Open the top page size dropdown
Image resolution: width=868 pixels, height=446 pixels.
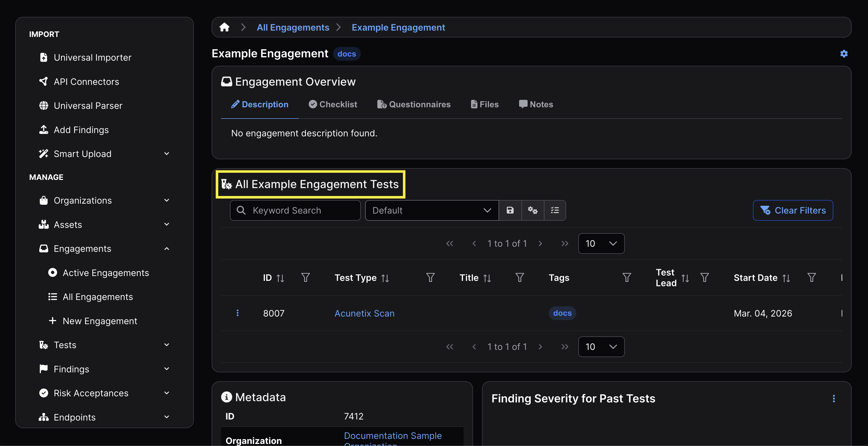(601, 243)
